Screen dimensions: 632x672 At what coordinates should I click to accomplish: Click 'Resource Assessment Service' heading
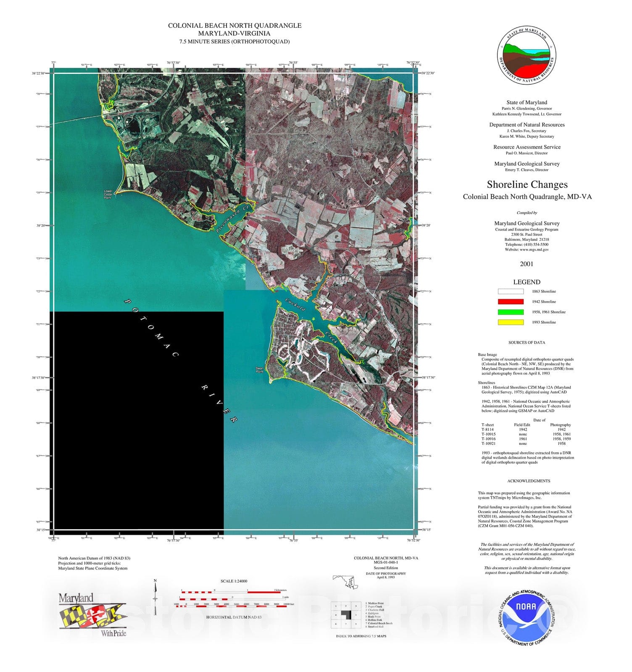(x=527, y=147)
